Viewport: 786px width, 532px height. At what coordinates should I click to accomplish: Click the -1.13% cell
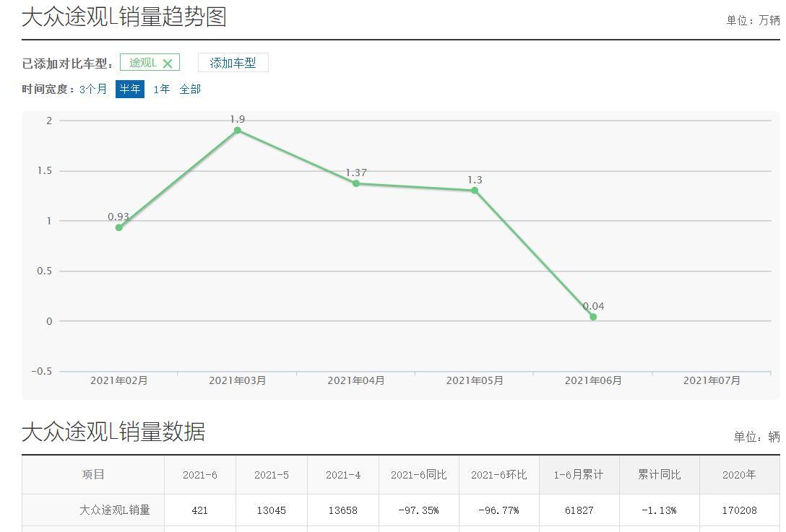[659, 510]
